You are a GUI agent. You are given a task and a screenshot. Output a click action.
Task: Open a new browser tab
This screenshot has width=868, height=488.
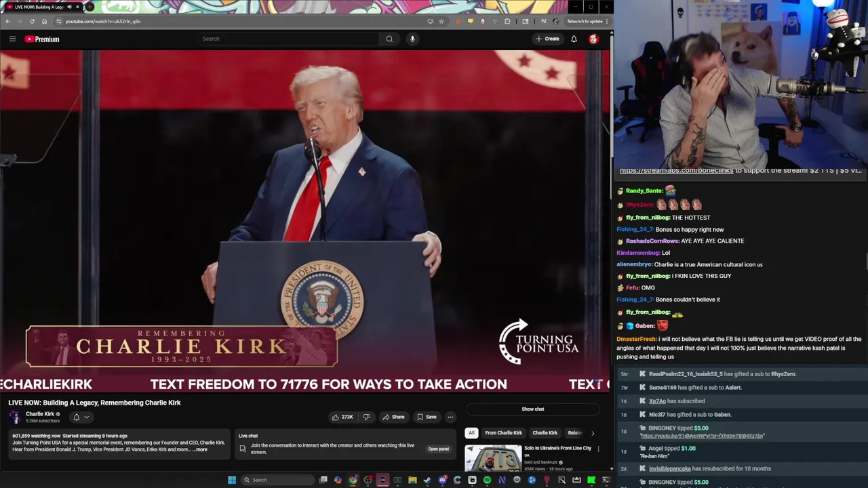pos(90,7)
